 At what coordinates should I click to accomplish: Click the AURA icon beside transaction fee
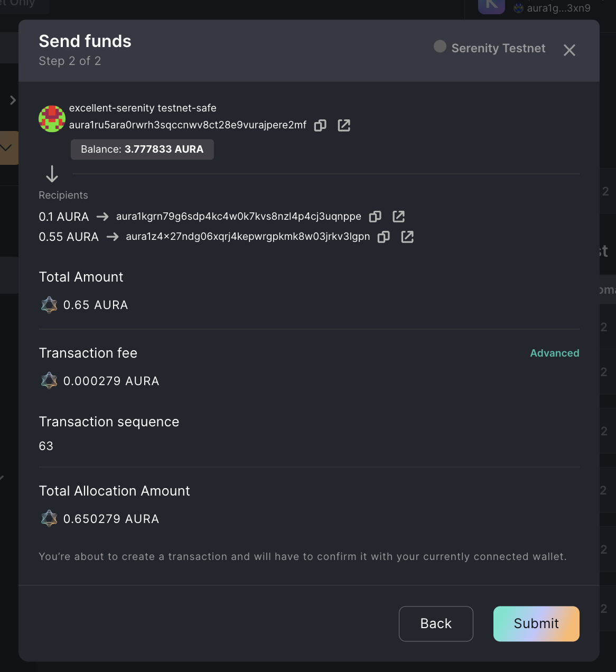click(x=49, y=380)
